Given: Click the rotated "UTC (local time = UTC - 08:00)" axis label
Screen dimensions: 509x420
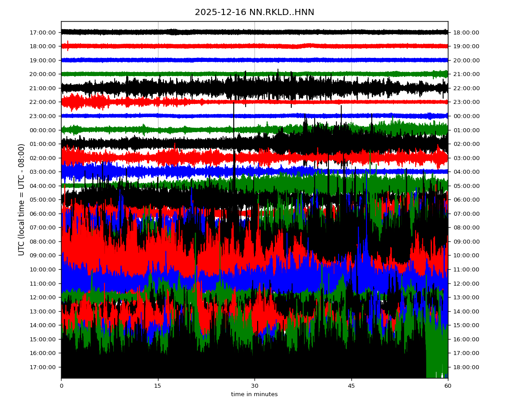Looking at the screenshot, I should coord(22,199).
